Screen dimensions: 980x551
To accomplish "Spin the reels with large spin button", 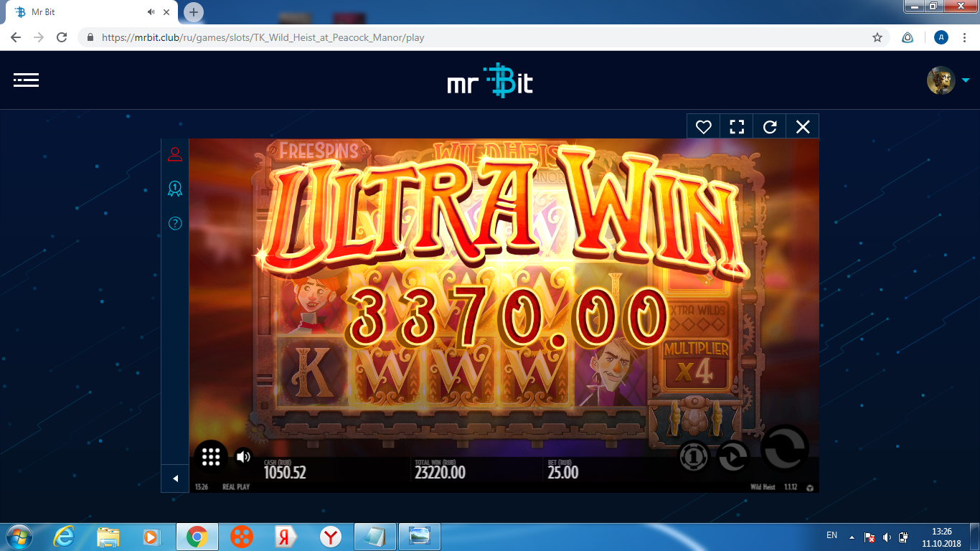I will coord(785,447).
